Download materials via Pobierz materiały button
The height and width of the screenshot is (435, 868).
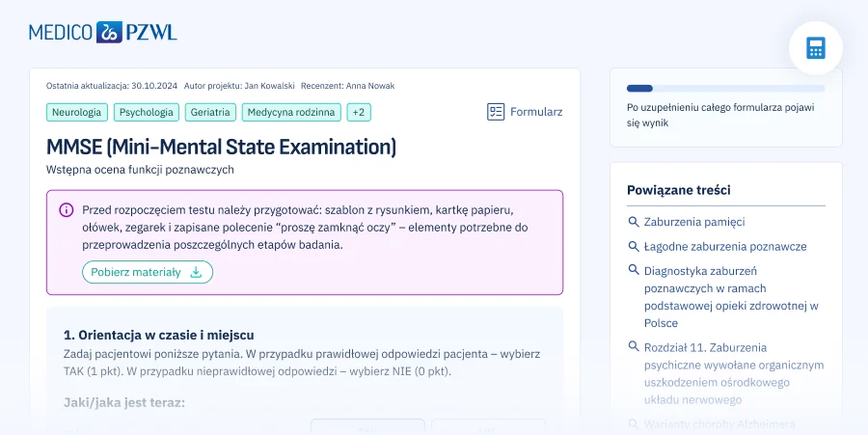[148, 272]
